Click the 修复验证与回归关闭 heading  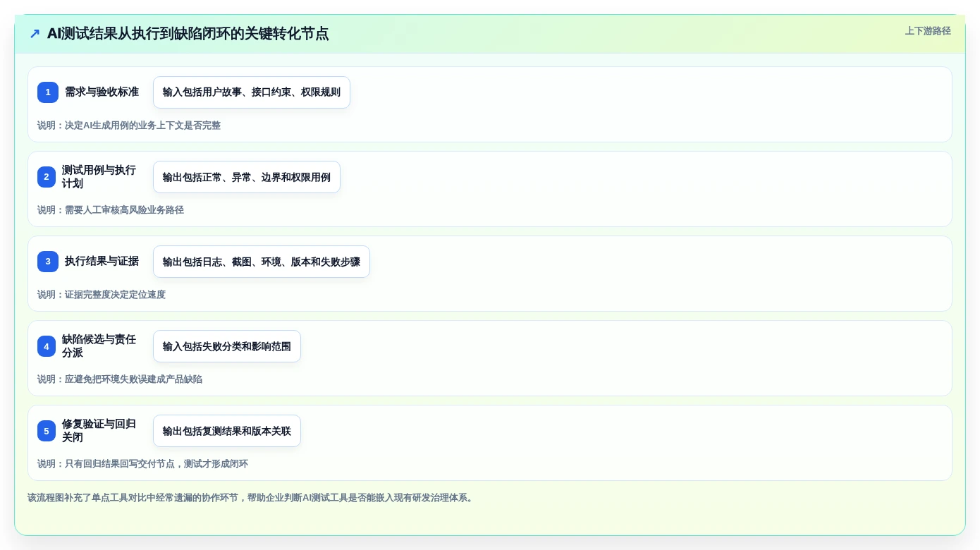[99, 431]
